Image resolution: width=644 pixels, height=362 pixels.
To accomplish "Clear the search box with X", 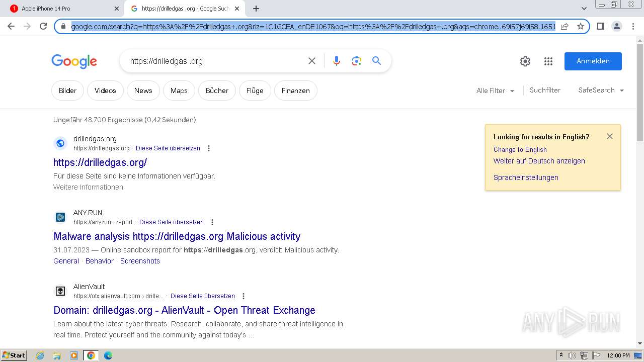I will pyautogui.click(x=312, y=61).
